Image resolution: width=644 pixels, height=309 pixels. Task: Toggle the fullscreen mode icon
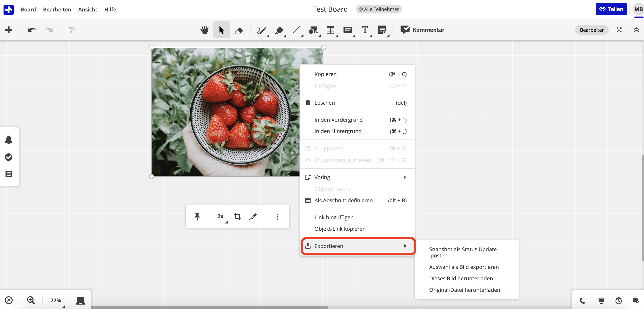pos(619,30)
